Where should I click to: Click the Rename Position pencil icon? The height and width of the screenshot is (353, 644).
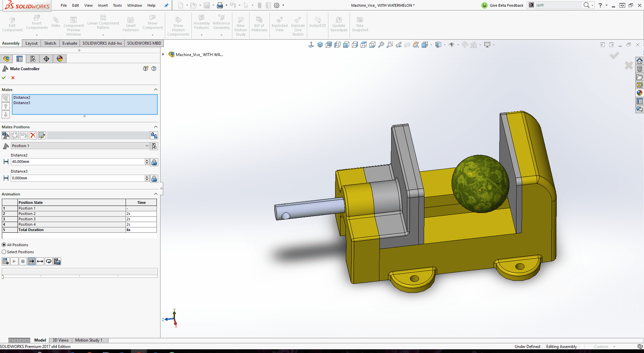click(x=42, y=135)
